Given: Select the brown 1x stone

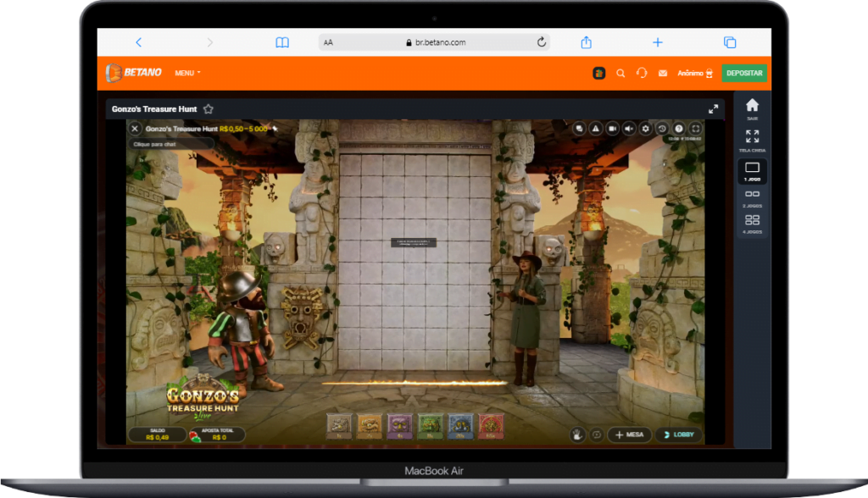Looking at the screenshot, I should click(x=339, y=427).
